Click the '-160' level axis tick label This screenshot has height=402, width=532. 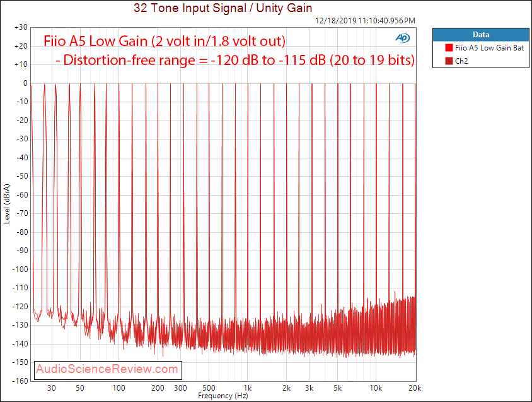[20, 381]
